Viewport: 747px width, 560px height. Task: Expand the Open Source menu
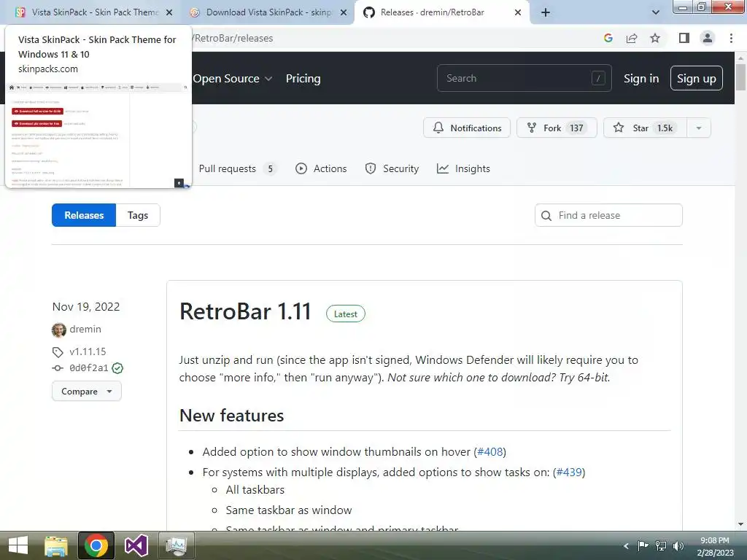pos(233,79)
